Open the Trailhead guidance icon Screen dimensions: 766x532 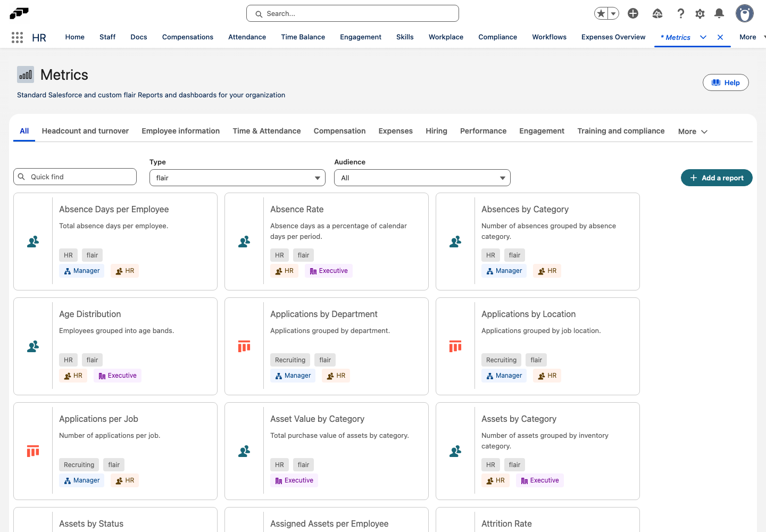657,13
